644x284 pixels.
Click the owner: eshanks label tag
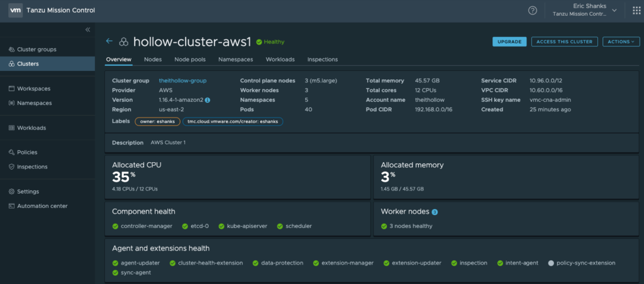click(157, 121)
